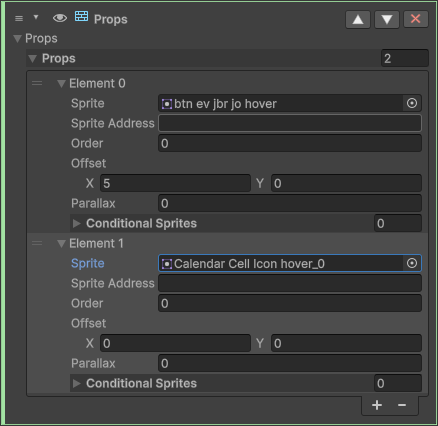438x426 pixels.
Task: Add a new prop element with plus button
Action: [x=377, y=405]
